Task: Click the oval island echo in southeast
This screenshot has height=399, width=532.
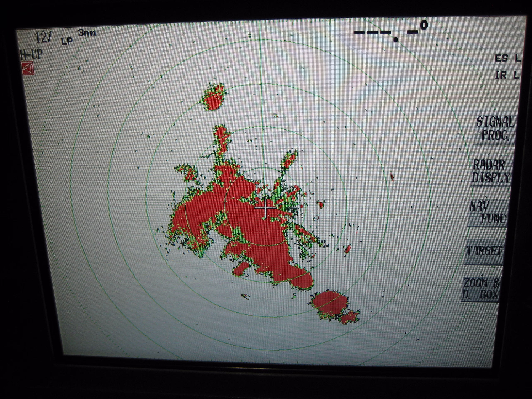Action: tap(331, 304)
